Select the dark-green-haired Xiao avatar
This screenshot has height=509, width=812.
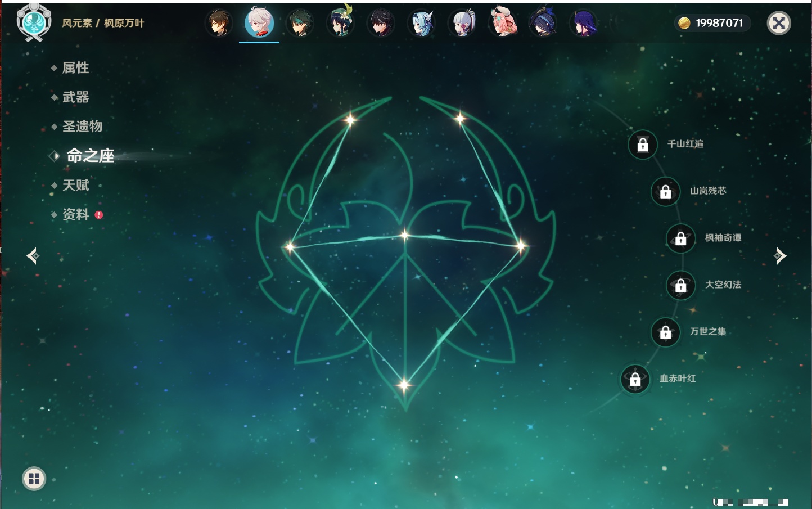pyautogui.click(x=300, y=24)
